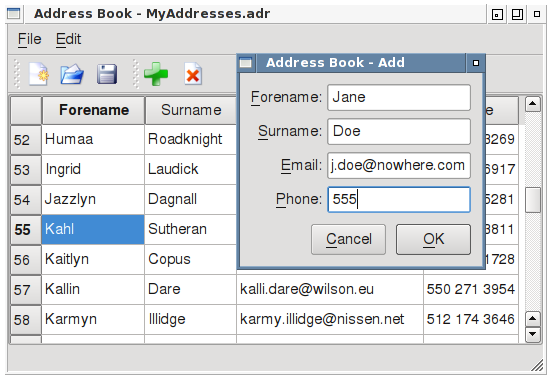Add new entry with green plus icon
The width and height of the screenshot is (547, 378).
pos(156,74)
